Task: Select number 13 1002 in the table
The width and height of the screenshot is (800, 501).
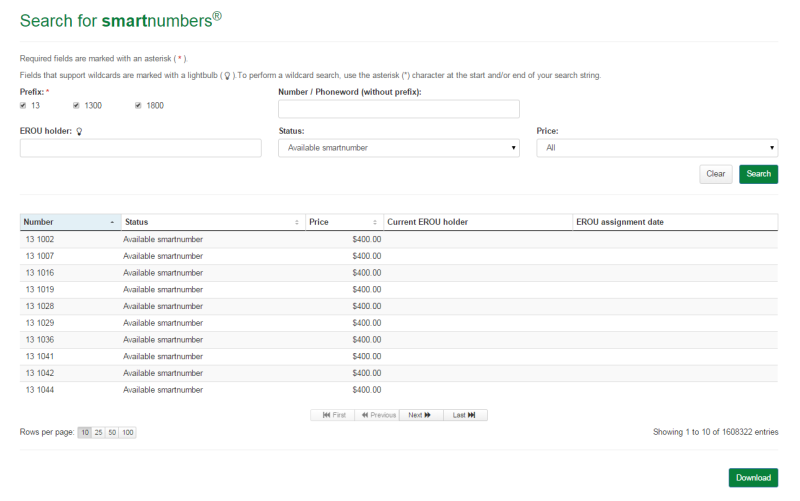Action: [40, 239]
